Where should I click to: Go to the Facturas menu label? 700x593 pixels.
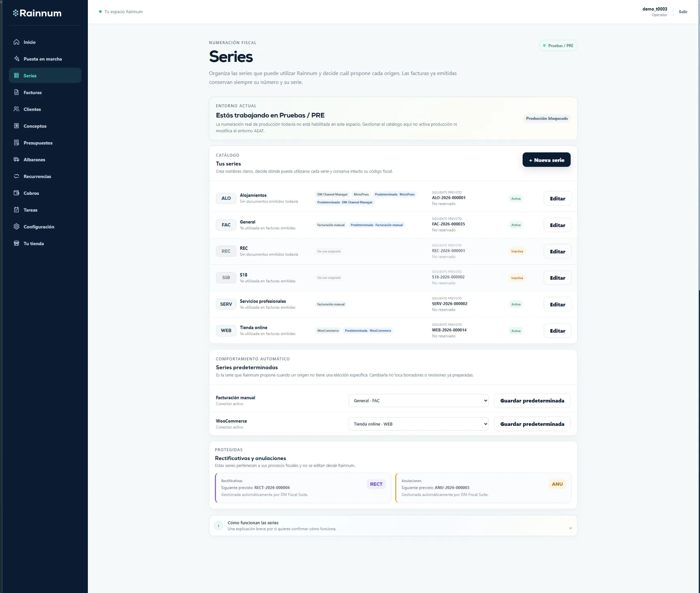(x=33, y=93)
